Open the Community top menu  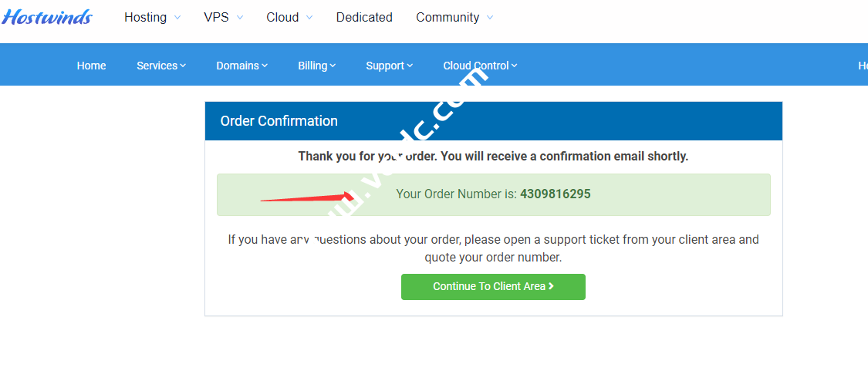[448, 17]
